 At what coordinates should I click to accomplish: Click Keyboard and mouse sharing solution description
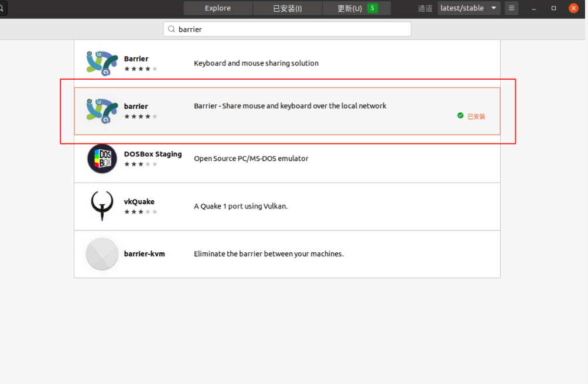(x=256, y=63)
